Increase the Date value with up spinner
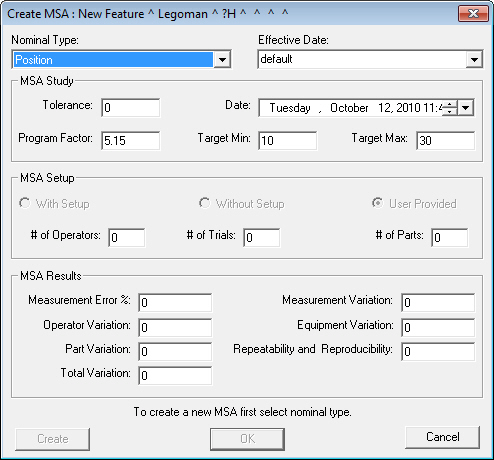 coord(450,104)
